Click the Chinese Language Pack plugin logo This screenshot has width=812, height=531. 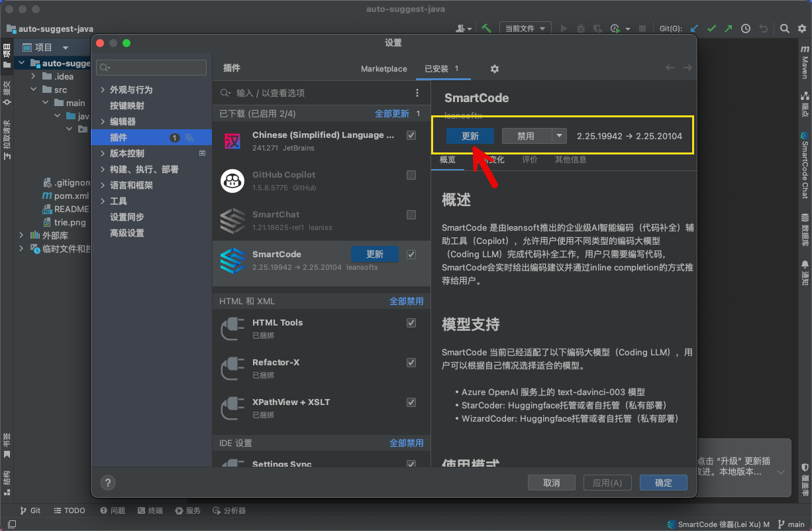coord(232,141)
